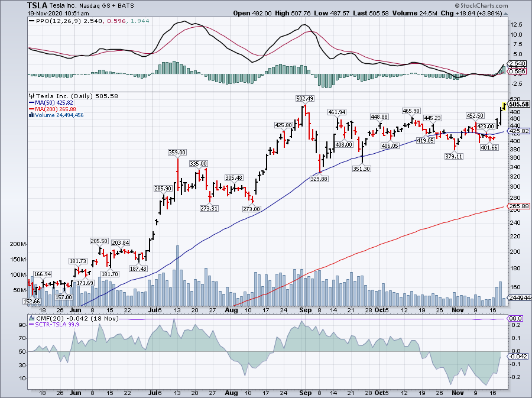This screenshot has width=532, height=398.
Task: Click the black line swatch before PPO(12,26,9)
Action: pos(32,21)
